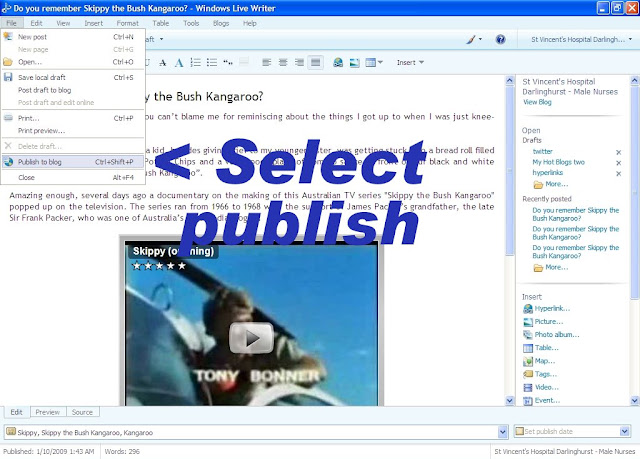Click More... folder under Recently posted
This screenshot has width=640, height=459.
[551, 268]
